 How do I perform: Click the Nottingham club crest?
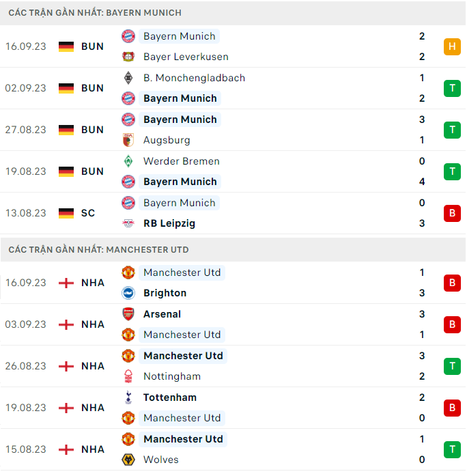click(128, 376)
